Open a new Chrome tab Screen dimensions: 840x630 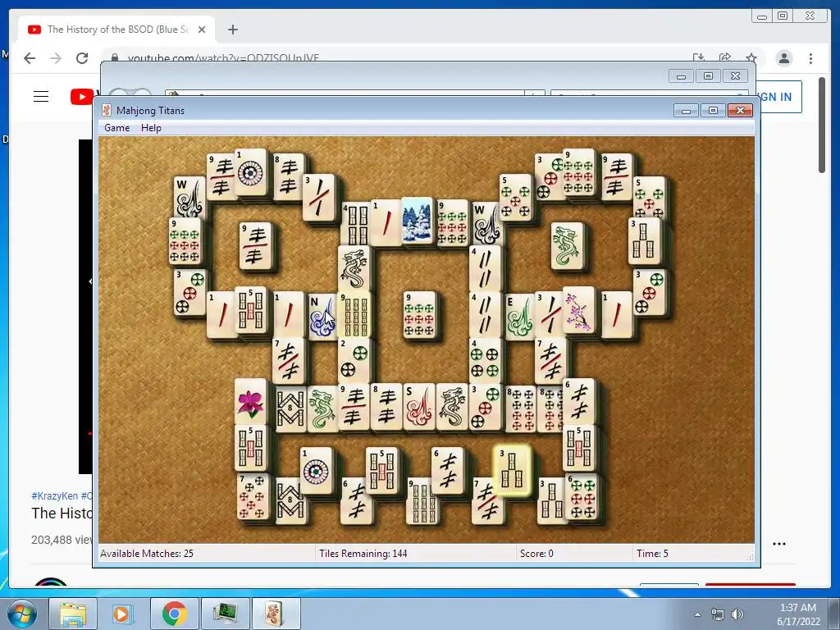(232, 30)
